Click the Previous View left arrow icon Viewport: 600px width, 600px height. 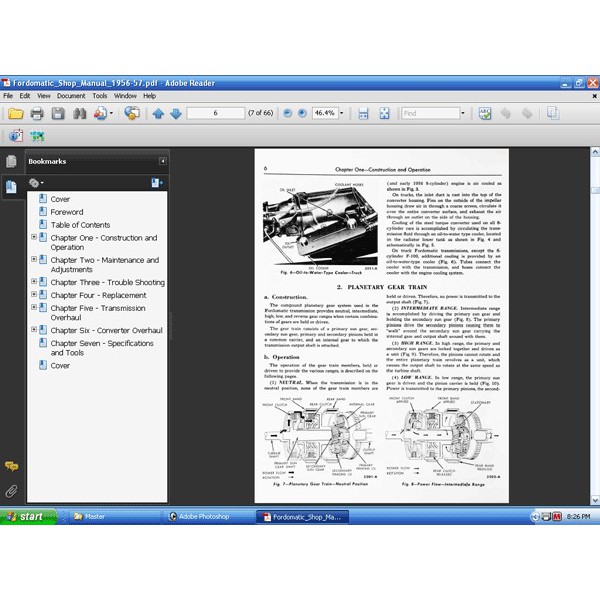[x=505, y=113]
